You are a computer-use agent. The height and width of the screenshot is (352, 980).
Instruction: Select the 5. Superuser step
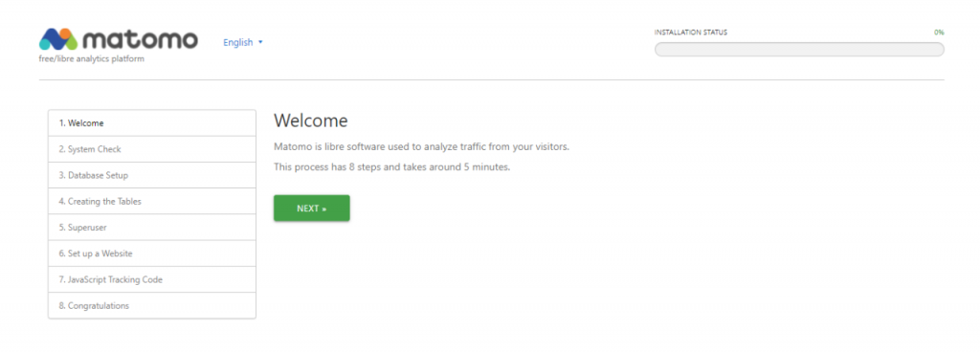click(x=152, y=228)
